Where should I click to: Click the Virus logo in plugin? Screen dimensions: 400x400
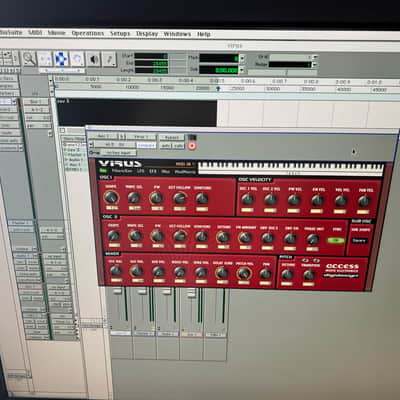[120, 164]
